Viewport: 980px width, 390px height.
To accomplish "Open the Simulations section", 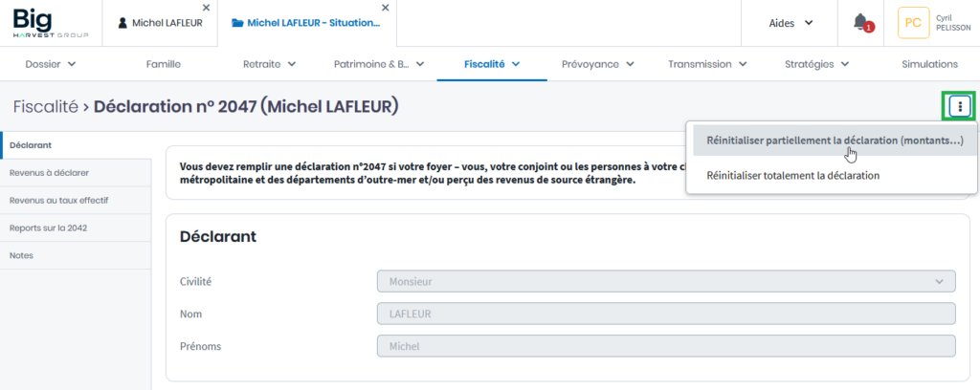I will click(x=929, y=64).
